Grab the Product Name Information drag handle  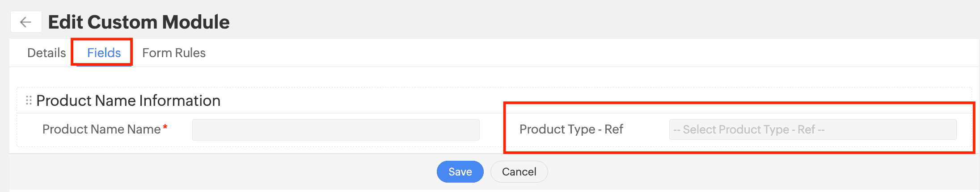tap(29, 100)
